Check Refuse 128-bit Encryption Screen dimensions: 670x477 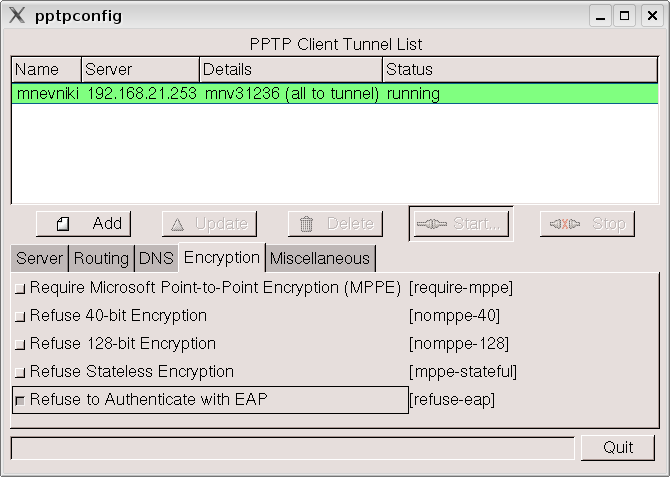tap(20, 344)
